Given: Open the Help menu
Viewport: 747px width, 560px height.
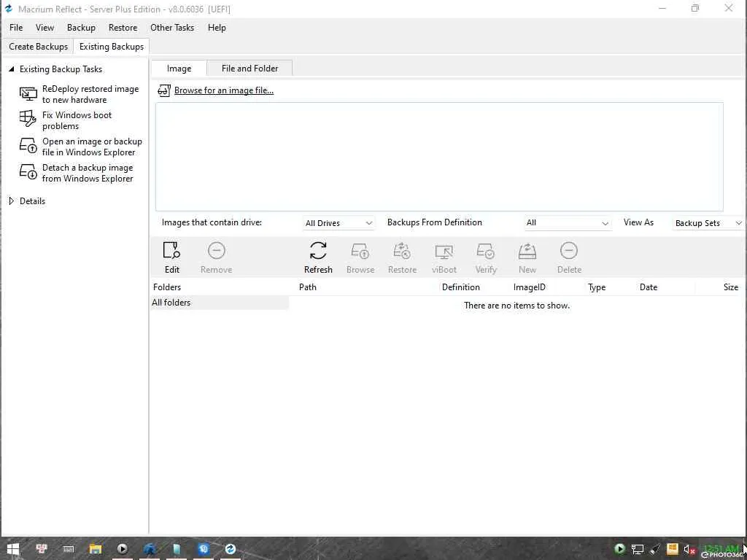Looking at the screenshot, I should [217, 28].
